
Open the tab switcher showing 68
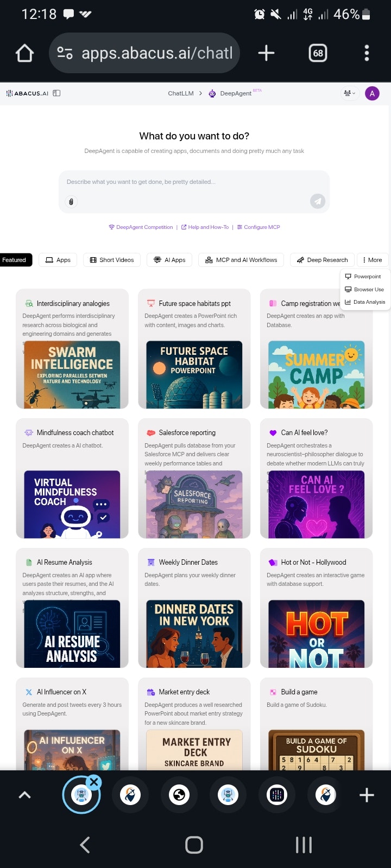pos(318,53)
